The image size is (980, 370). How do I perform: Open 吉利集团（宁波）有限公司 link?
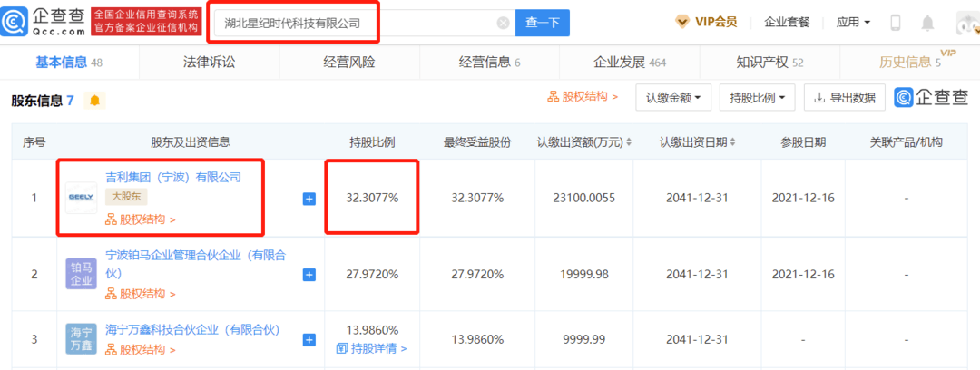[173, 177]
